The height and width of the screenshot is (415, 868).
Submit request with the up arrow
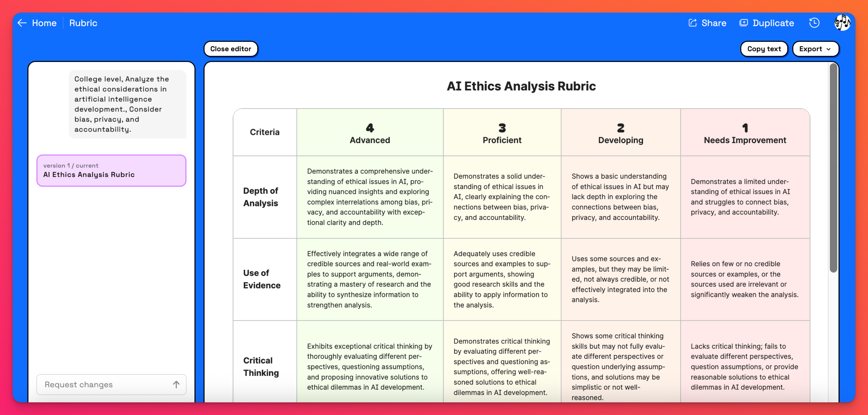[176, 384]
